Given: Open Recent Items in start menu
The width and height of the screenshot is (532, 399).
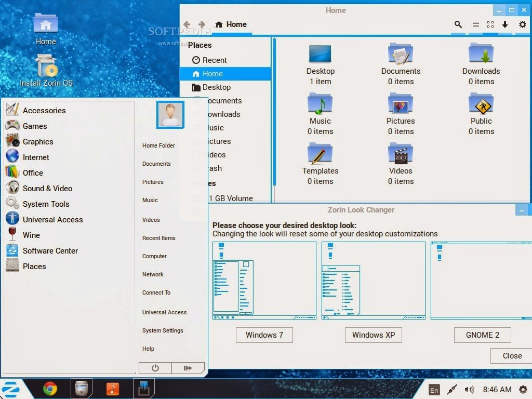Looking at the screenshot, I should pyautogui.click(x=159, y=238).
